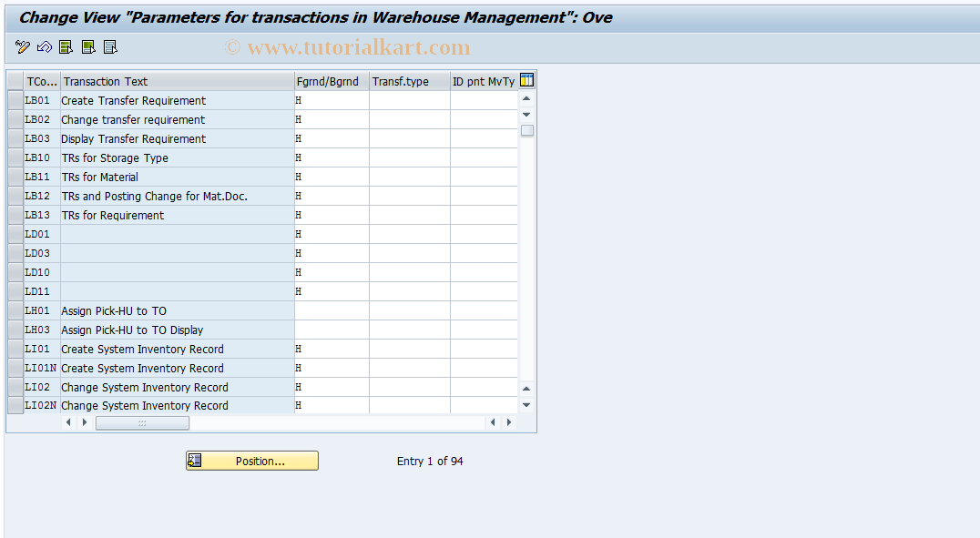Toggle between display and change mode

[22, 46]
